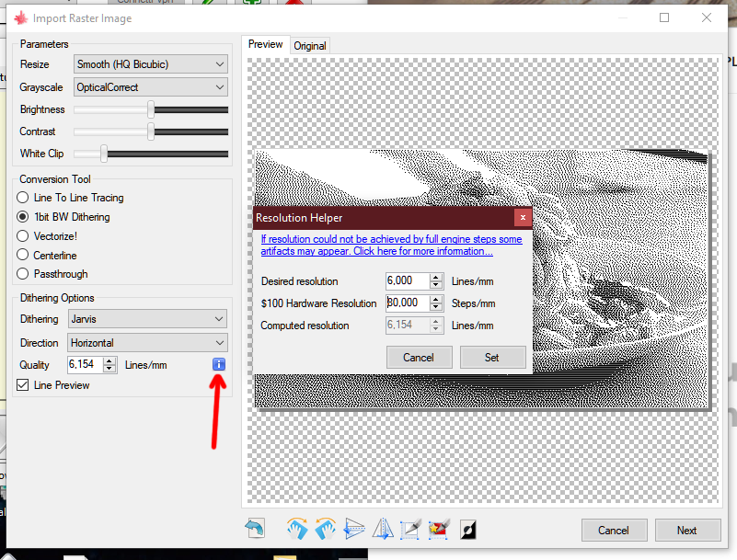Rotate image counter-clockwise with hands icon
Screen dimensions: 737x560
point(326,529)
